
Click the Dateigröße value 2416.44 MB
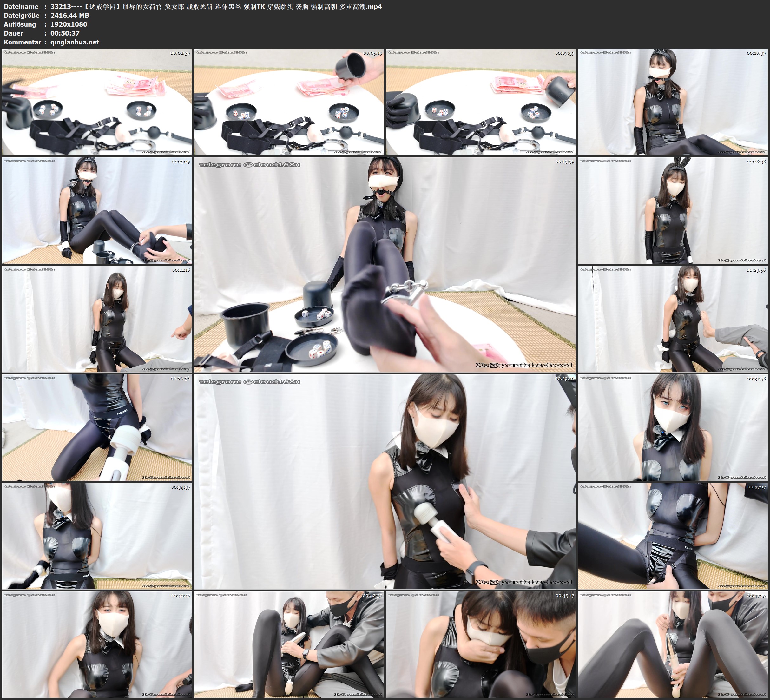(x=69, y=15)
